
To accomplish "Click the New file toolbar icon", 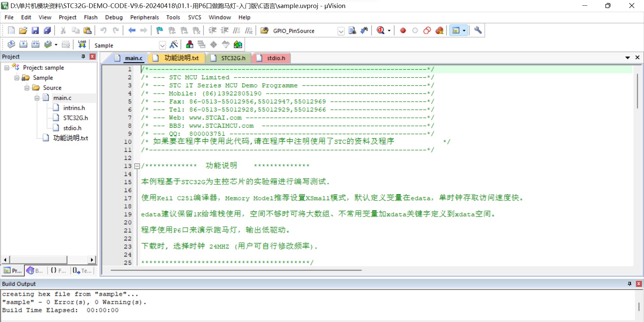I will tap(11, 31).
